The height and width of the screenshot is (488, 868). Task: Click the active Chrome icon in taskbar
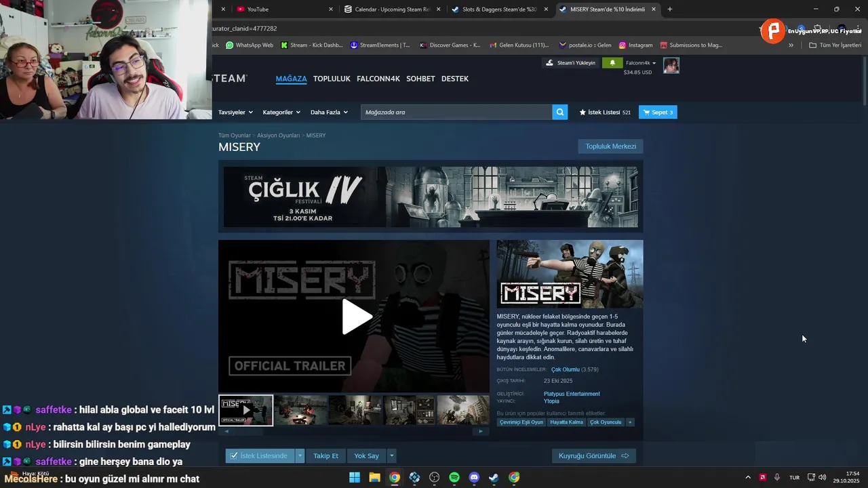coord(394,477)
